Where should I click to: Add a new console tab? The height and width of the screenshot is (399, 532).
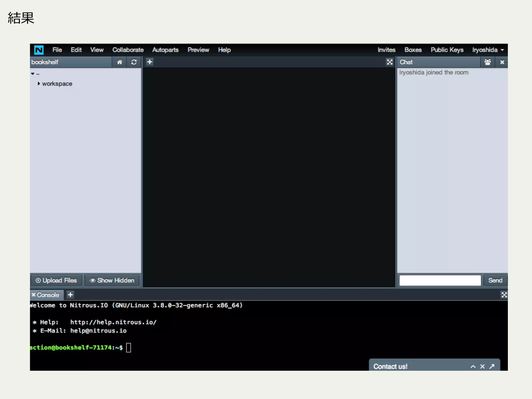[70, 295]
